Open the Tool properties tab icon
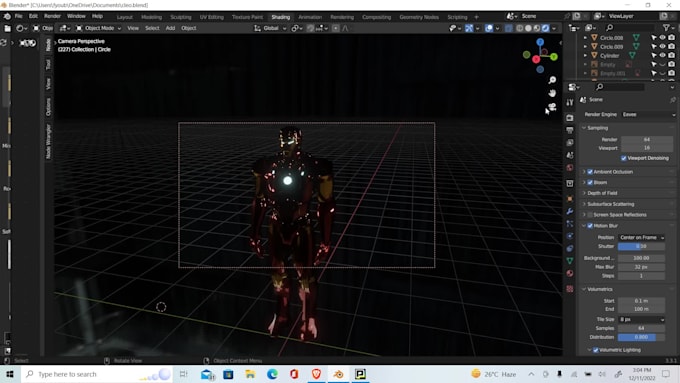 [x=570, y=102]
